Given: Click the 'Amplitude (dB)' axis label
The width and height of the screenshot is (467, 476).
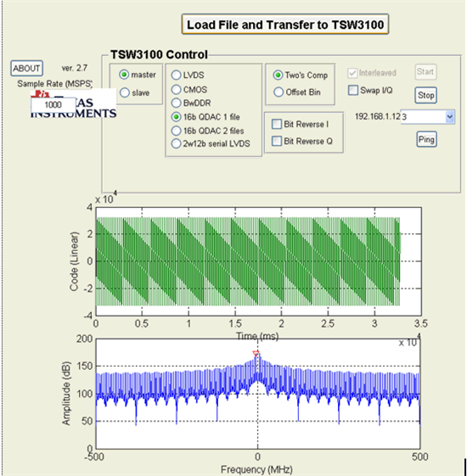Looking at the screenshot, I should click(66, 393).
